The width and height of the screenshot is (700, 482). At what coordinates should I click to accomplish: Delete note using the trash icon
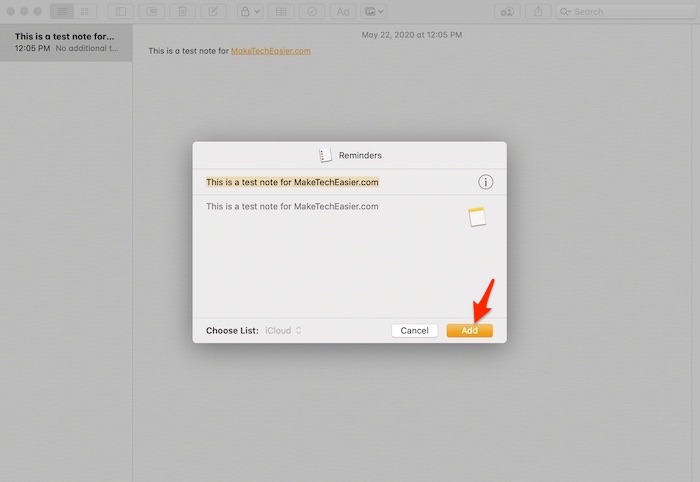tap(183, 12)
